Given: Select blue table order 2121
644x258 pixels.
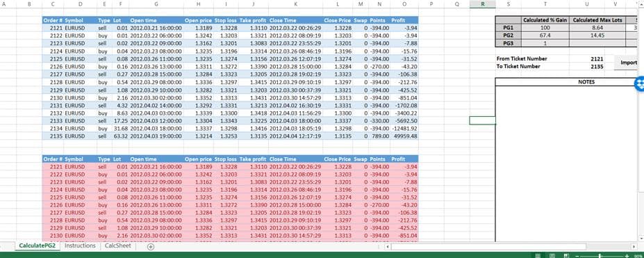Looking at the screenshot, I should point(53,28).
